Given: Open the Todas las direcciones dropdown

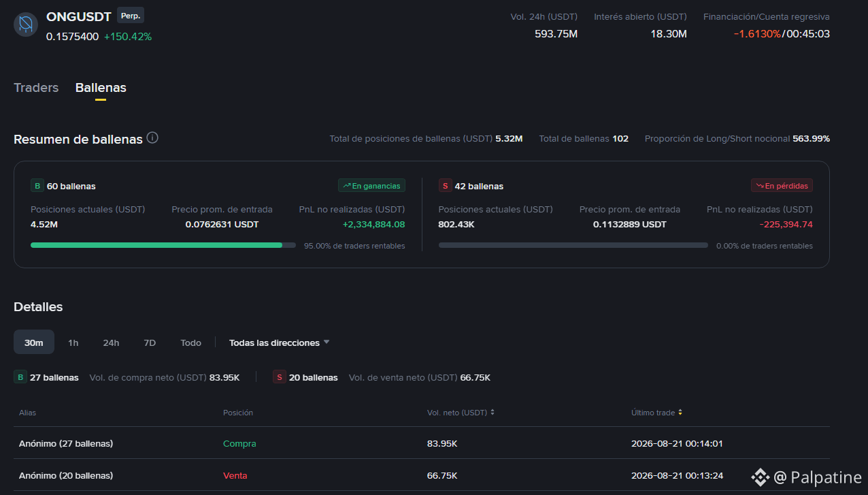Looking at the screenshot, I should click(280, 342).
